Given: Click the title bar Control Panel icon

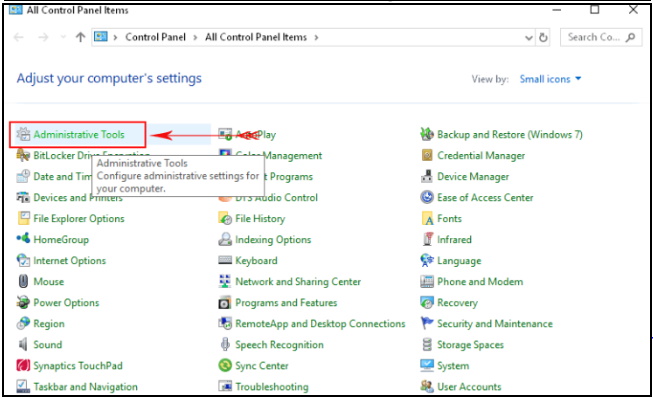Looking at the screenshot, I should pos(16,9).
